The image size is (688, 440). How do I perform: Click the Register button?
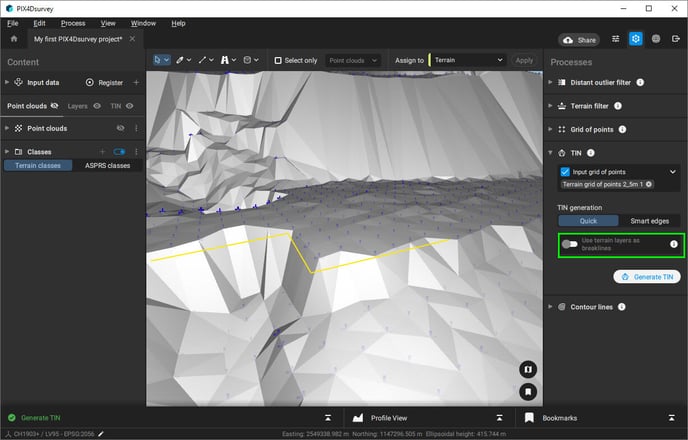coord(104,82)
